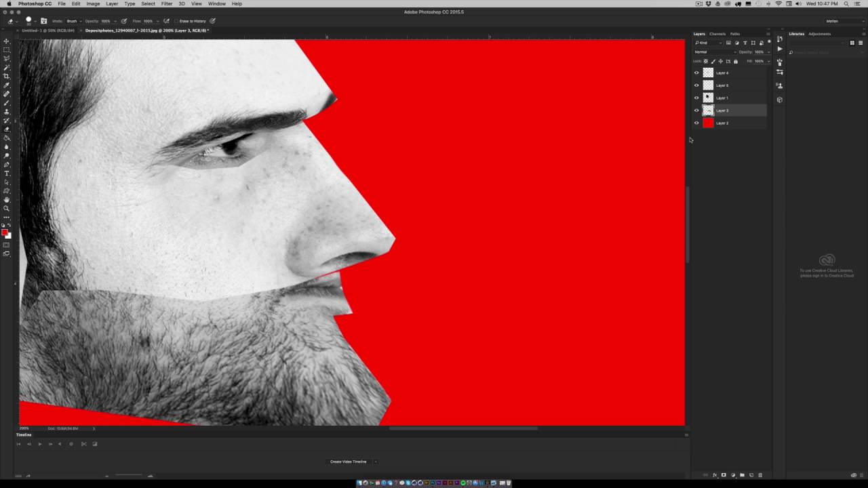Click the lock image pixels brush icon
The image size is (868, 488).
tap(713, 61)
